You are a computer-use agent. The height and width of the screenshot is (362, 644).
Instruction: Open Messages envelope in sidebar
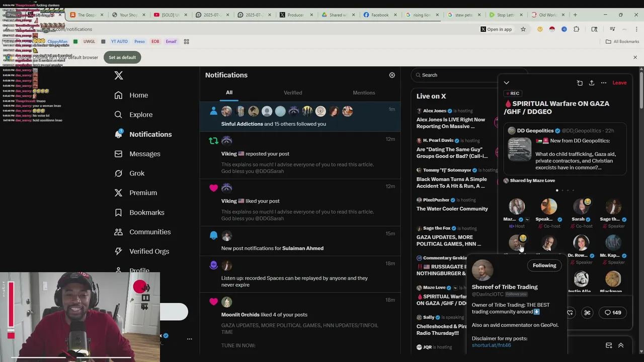118,154
